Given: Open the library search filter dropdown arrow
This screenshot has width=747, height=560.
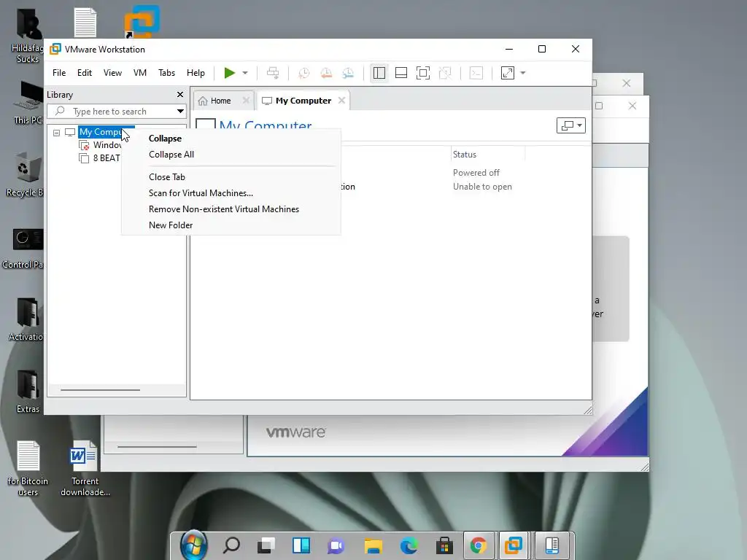Looking at the screenshot, I should coord(181,112).
